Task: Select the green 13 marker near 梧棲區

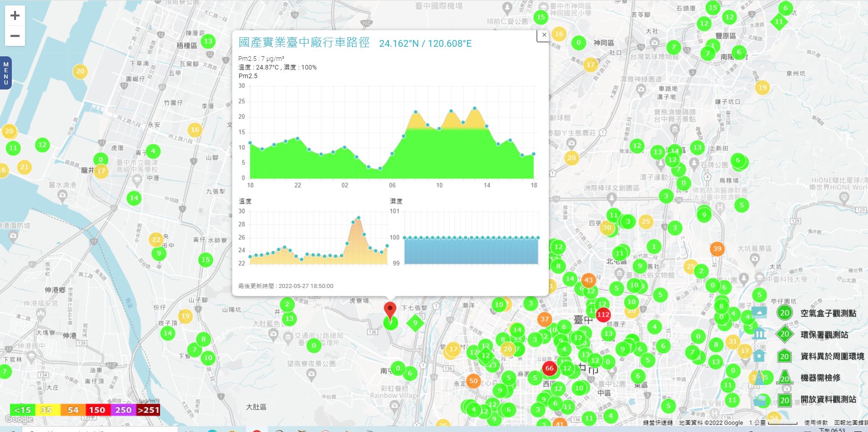Action: click(x=208, y=41)
